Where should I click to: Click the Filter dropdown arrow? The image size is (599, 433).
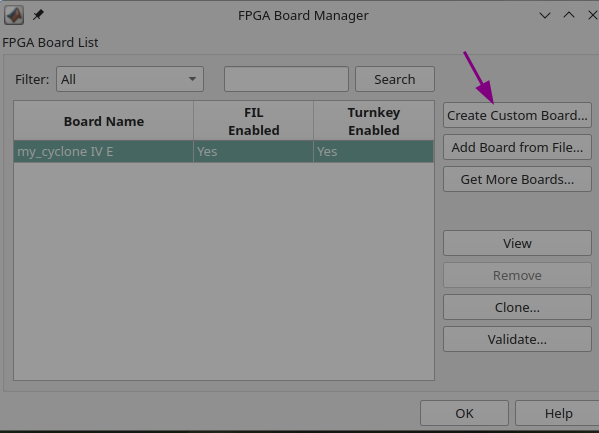coord(192,79)
